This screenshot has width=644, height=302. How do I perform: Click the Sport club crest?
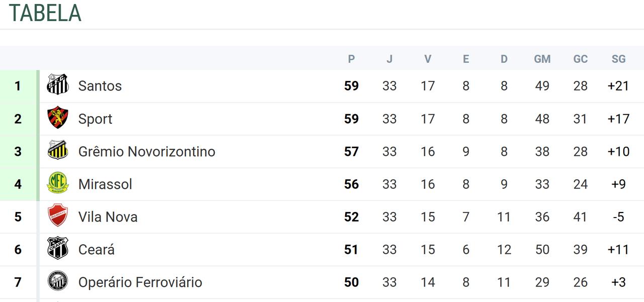pyautogui.click(x=58, y=118)
